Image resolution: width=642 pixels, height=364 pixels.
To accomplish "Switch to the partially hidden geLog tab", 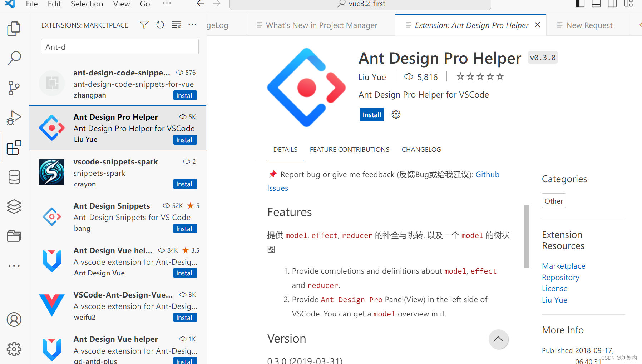I will click(226, 25).
